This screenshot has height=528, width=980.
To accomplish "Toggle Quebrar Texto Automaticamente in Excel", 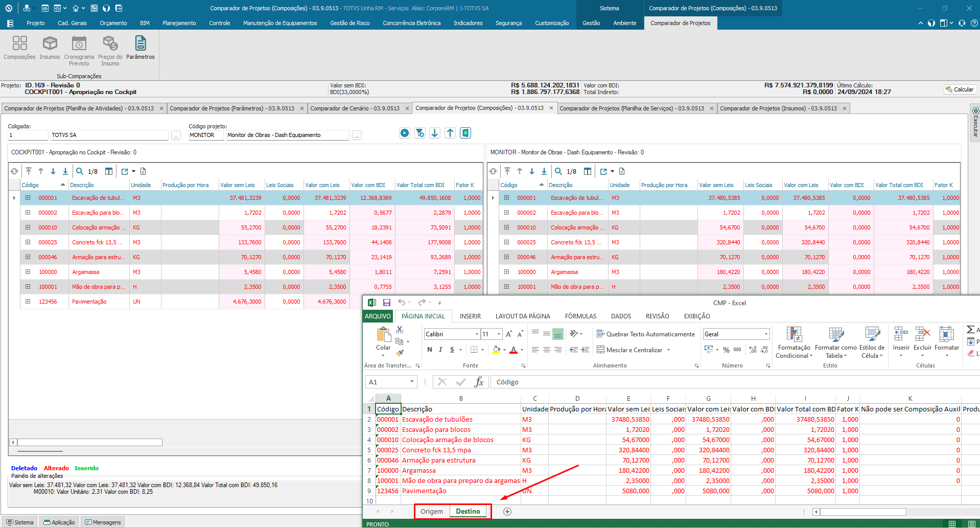I will pyautogui.click(x=646, y=334).
